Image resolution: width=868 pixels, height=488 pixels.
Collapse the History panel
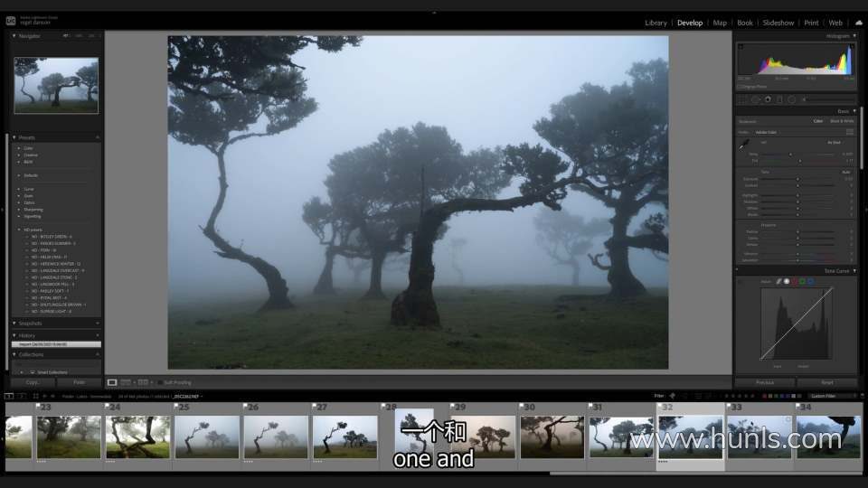(x=14, y=335)
